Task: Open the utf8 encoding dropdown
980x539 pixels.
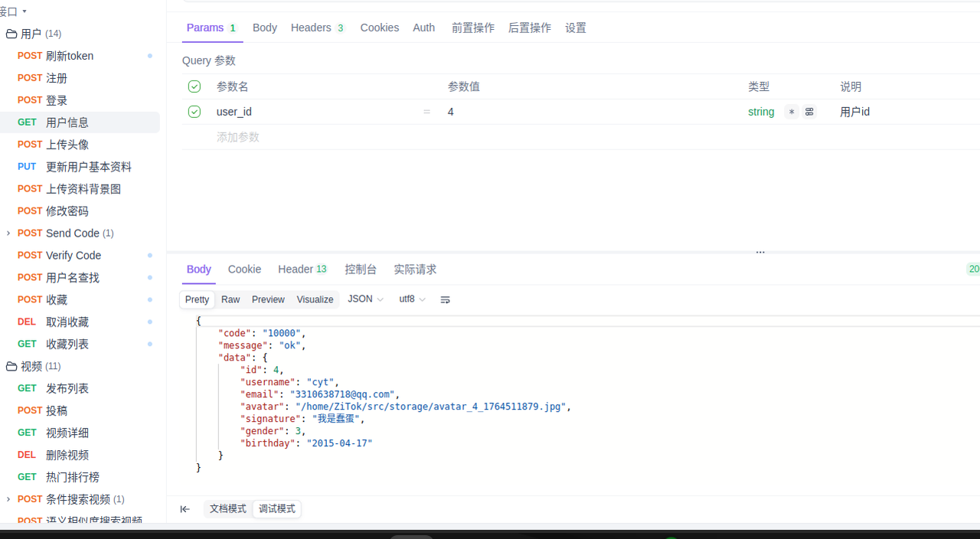Action: coord(412,299)
